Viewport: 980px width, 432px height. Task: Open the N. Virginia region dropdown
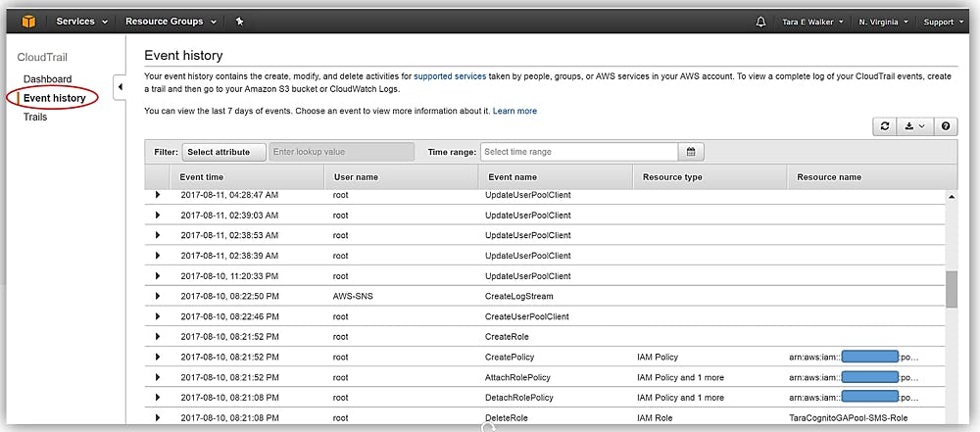click(883, 22)
